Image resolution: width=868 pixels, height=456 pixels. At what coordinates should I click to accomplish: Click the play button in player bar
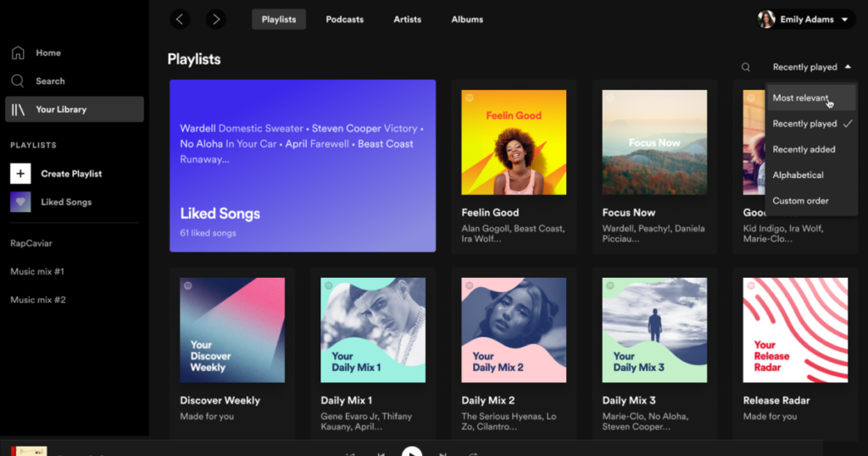412,452
